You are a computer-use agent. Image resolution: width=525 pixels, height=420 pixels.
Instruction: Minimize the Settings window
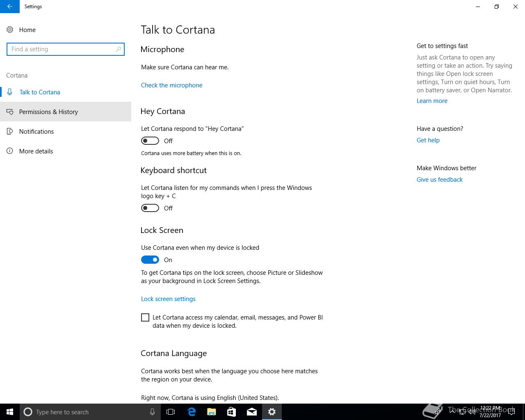coord(478,7)
